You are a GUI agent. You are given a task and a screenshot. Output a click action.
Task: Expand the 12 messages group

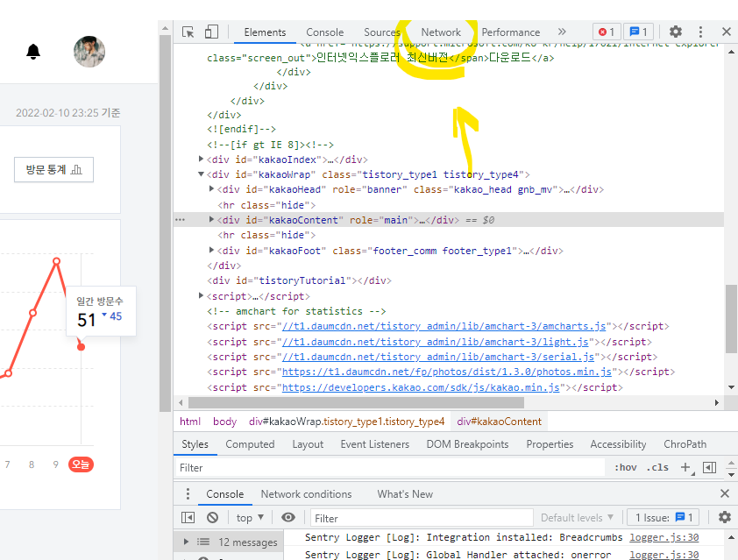(x=186, y=542)
